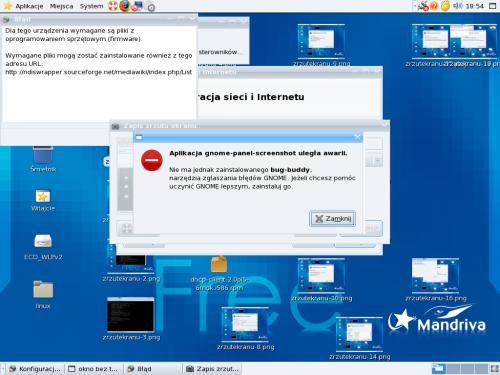Image resolution: width=500 pixels, height=375 pixels.
Task: Click 'Aplikacja gnome-panel-screenshot uległa awarii.' text
Action: point(258,153)
